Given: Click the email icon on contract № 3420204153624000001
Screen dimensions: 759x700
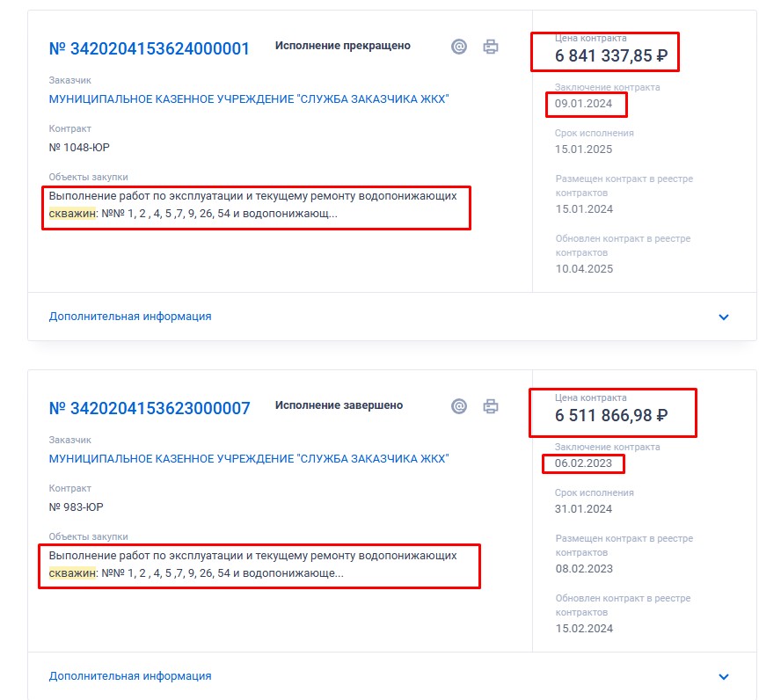Looking at the screenshot, I should (459, 47).
